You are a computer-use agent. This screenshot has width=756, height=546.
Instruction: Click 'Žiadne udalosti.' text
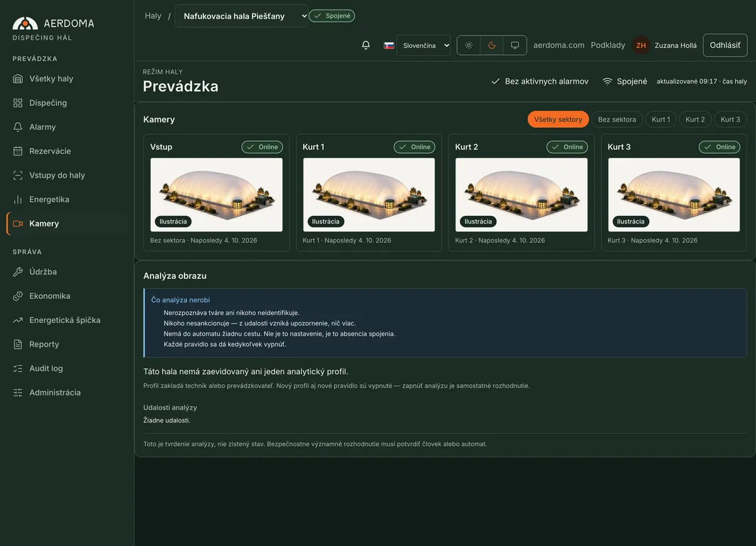167,420
